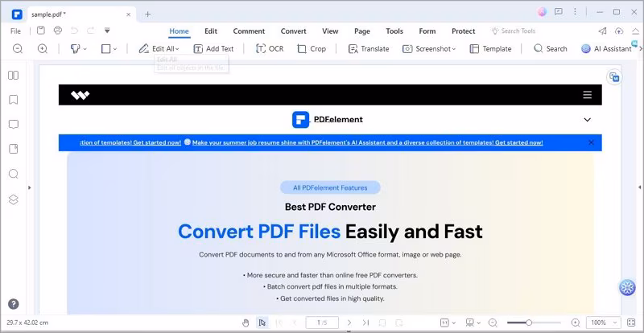Open the quick access customize dropdown

107,31
